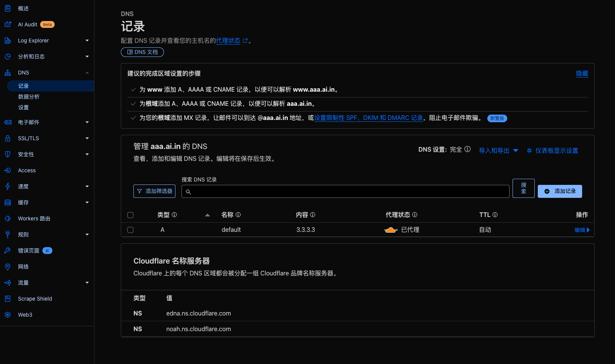Click the 分析和日志 pie chart icon
Image resolution: width=615 pixels, height=364 pixels.
pos(8,57)
